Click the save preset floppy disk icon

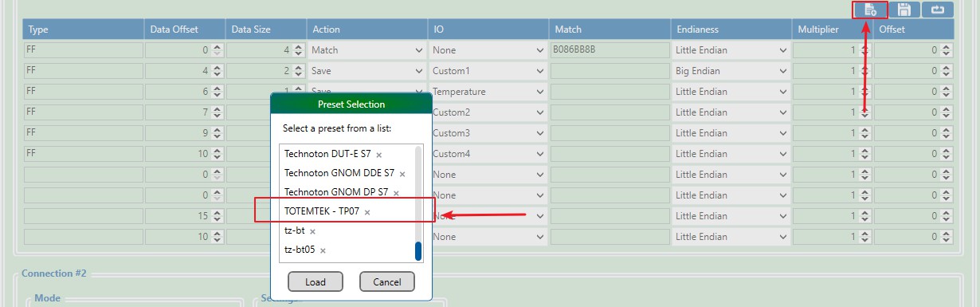(904, 10)
